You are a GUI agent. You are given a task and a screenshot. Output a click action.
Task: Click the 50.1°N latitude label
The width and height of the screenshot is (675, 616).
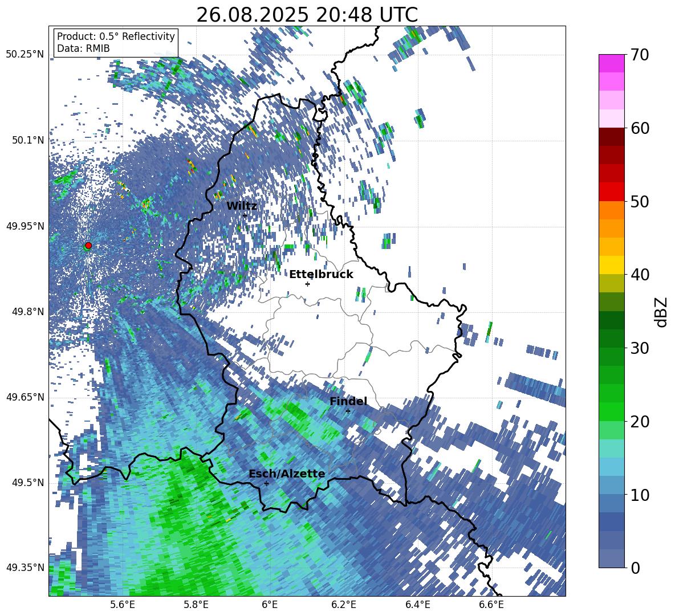(x=28, y=140)
